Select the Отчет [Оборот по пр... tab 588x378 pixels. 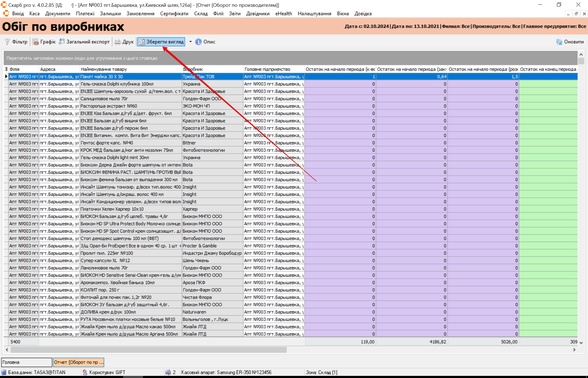point(78,362)
